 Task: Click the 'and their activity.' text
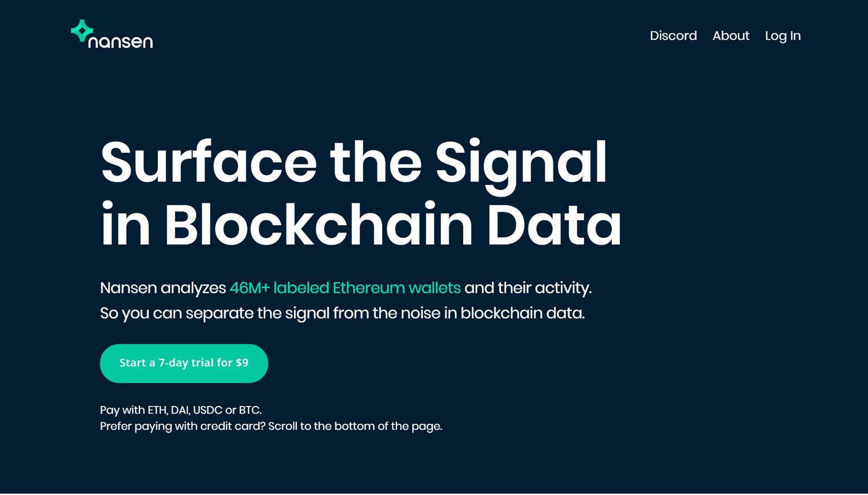point(528,288)
